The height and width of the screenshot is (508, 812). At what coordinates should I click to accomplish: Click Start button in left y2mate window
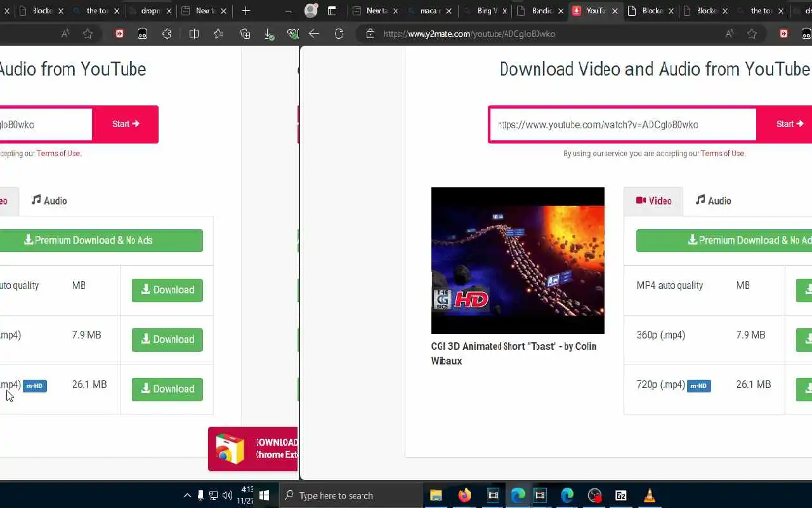click(126, 124)
